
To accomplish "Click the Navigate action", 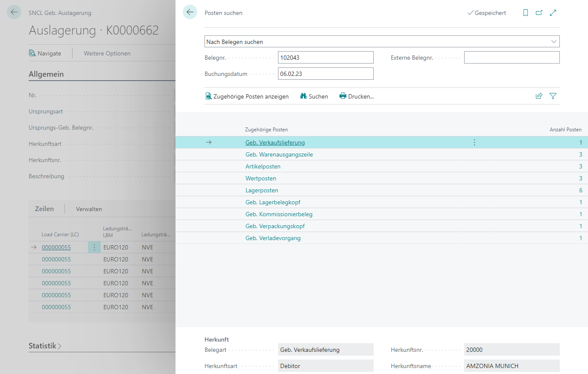I will 45,53.
